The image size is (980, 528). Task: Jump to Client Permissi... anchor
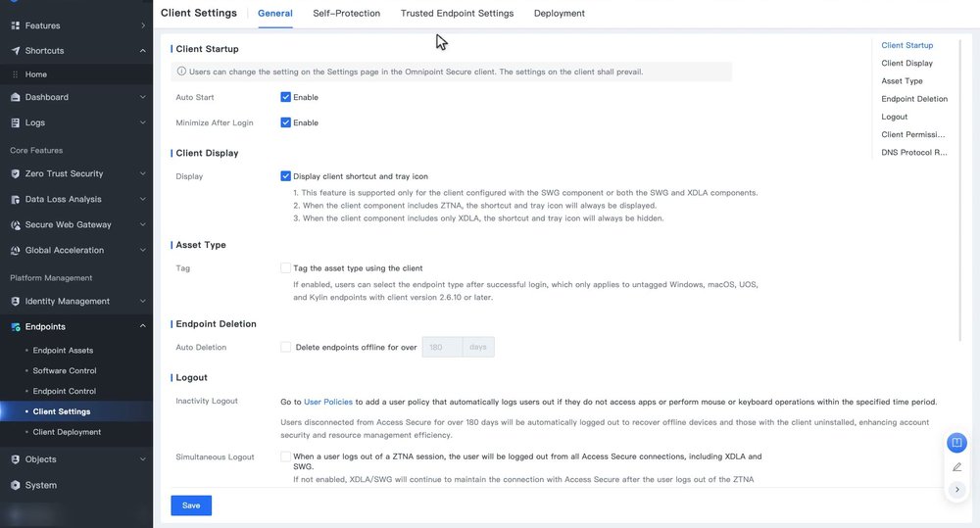[913, 134]
